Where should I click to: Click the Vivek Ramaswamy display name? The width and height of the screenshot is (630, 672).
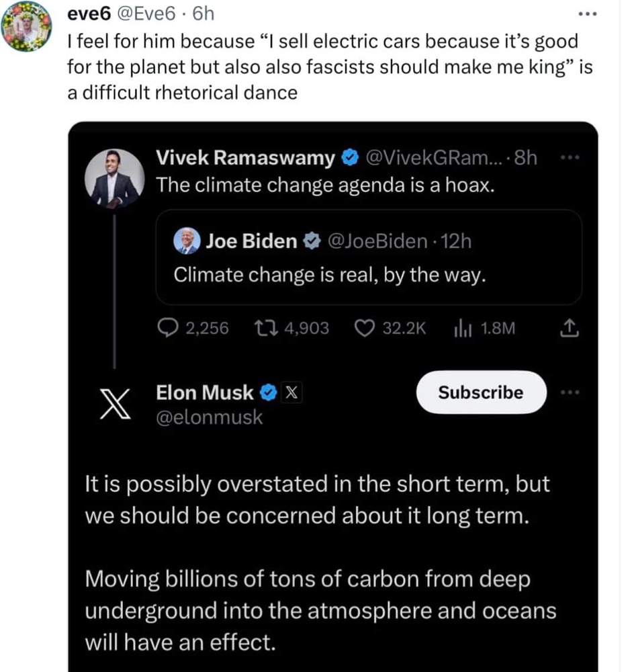coord(245,158)
